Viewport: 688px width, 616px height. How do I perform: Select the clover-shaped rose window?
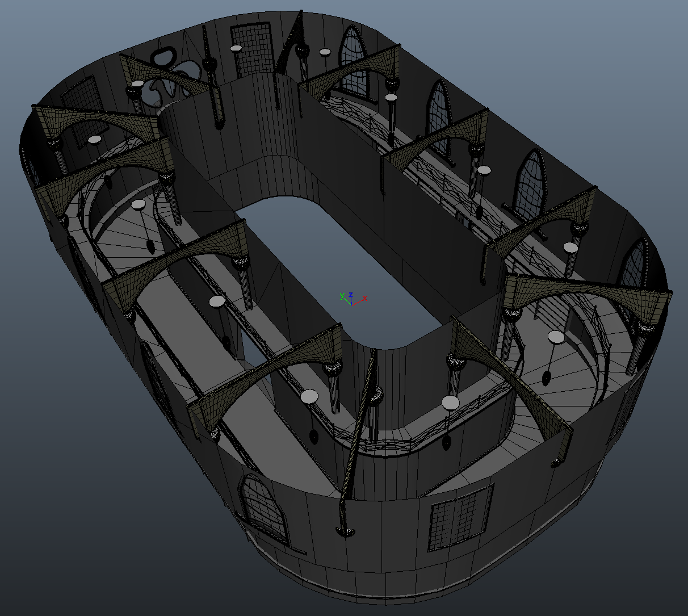point(171,77)
